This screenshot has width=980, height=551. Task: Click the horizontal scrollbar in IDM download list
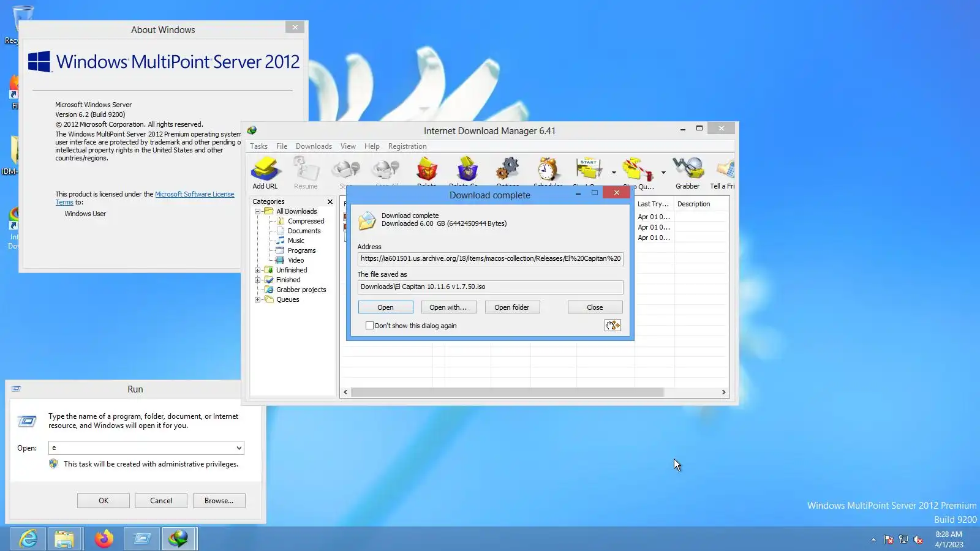point(507,392)
